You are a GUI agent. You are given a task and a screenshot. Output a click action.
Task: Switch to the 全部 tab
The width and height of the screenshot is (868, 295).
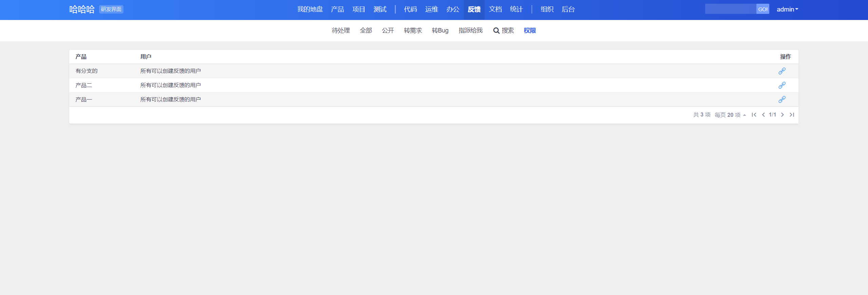(x=366, y=30)
